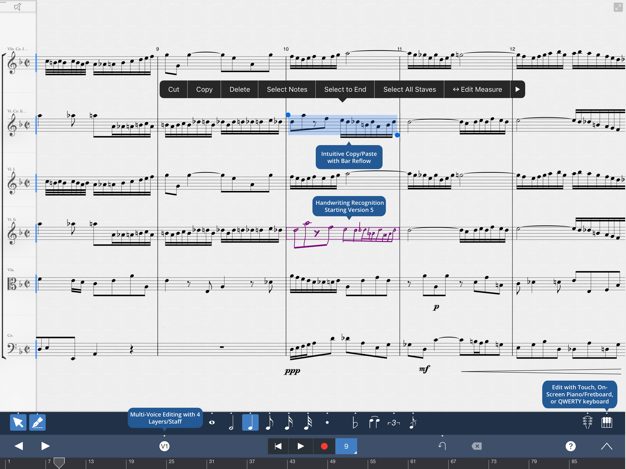Click the timeline playhead marker
This screenshot has height=469, width=626.
tap(59, 463)
